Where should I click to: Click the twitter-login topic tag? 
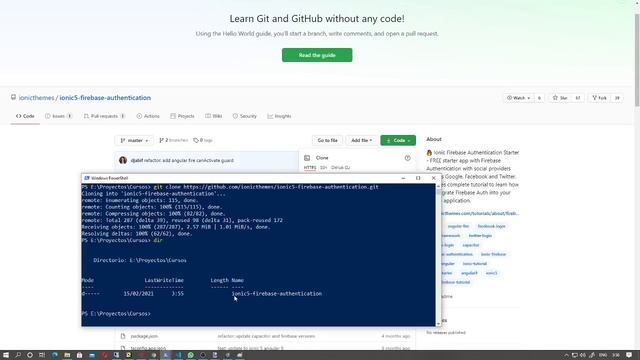pyautogui.click(x=480, y=236)
